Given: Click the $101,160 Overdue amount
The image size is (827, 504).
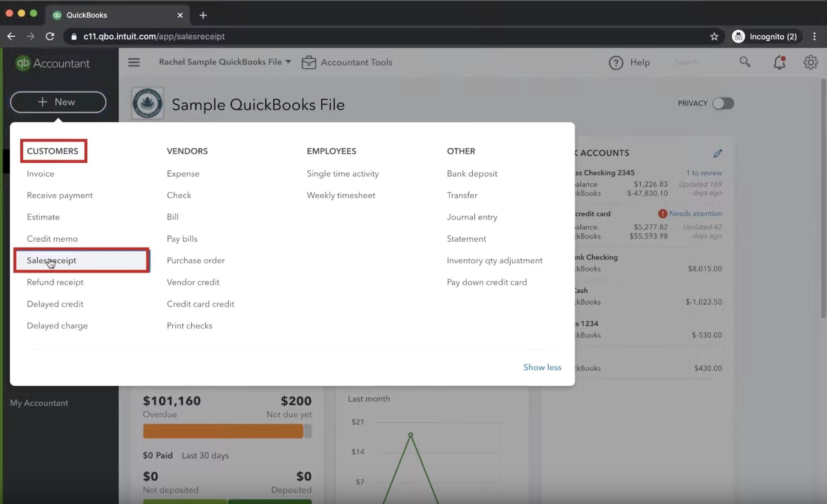Looking at the screenshot, I should 172,401.
